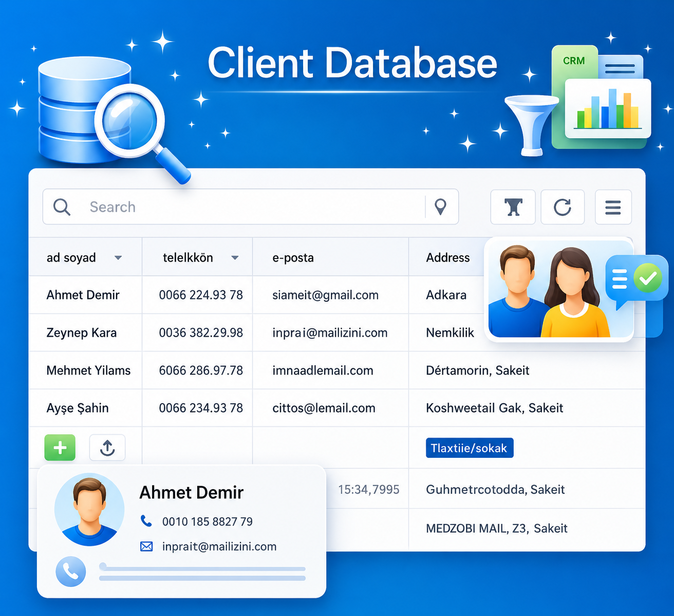Click the upload/export button
This screenshot has height=616, width=674.
[107, 447]
